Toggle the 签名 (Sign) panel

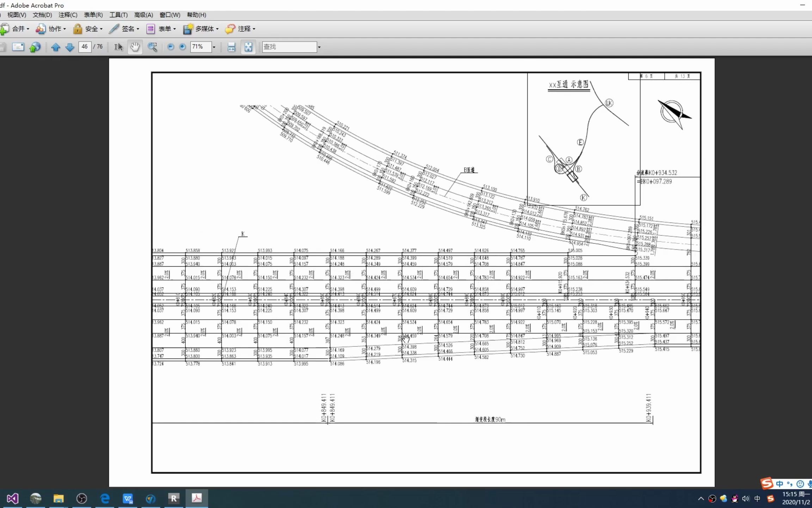(x=126, y=29)
